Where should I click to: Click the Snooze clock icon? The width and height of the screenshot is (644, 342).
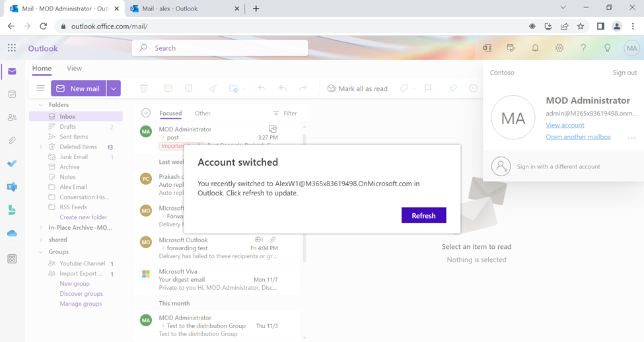[473, 88]
